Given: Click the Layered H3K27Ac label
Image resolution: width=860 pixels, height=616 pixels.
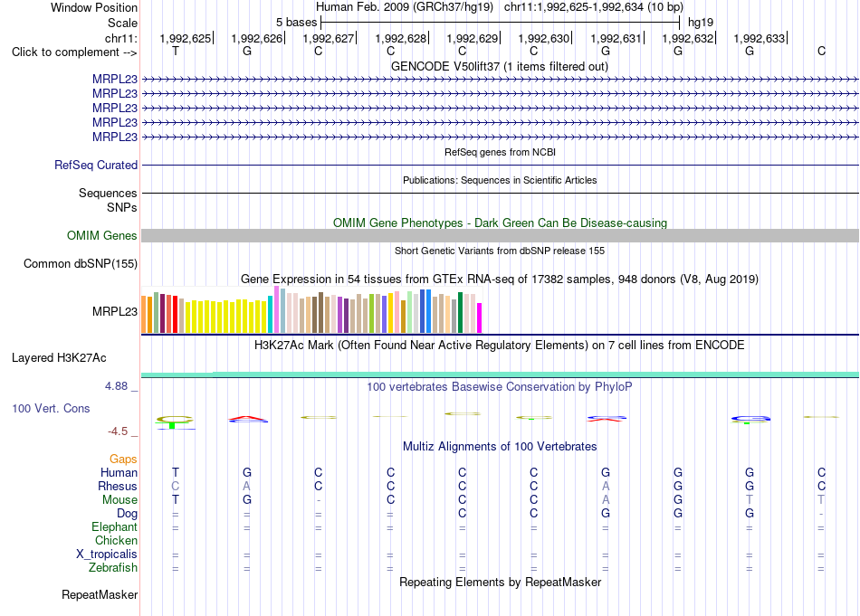Looking at the screenshot, I should click(x=59, y=358).
